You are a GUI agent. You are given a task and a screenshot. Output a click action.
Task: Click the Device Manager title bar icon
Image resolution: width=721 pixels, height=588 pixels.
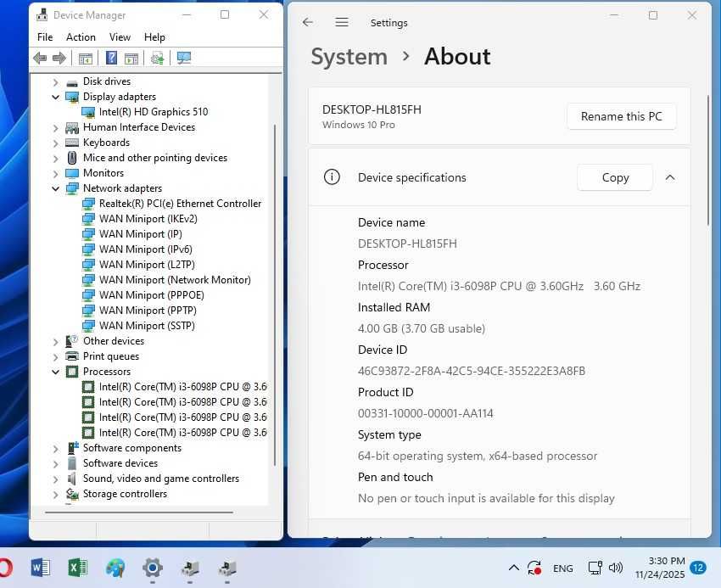coord(42,14)
